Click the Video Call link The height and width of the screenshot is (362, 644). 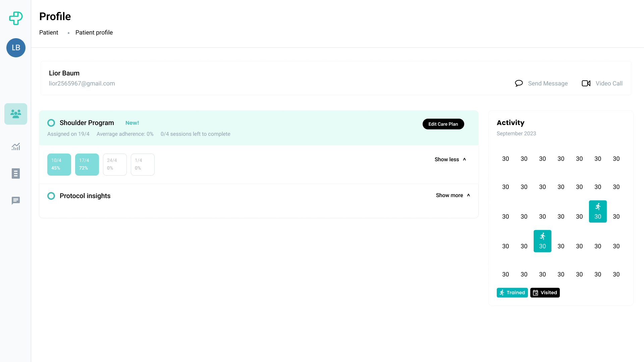click(609, 83)
